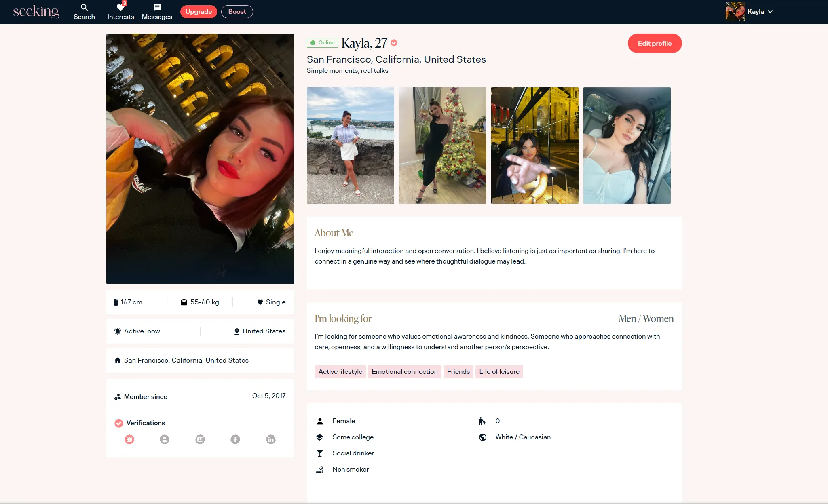Select the Emotional connection tag
828x504 pixels.
coord(404,372)
